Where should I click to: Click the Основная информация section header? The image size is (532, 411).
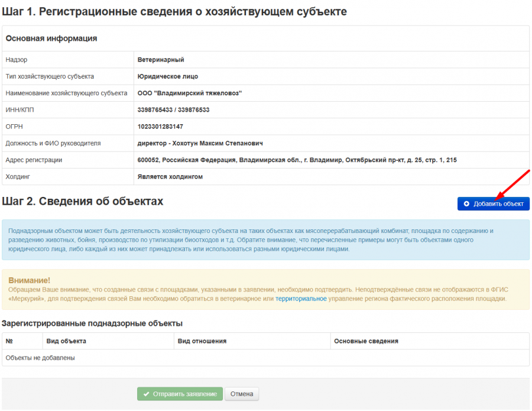tap(51, 38)
